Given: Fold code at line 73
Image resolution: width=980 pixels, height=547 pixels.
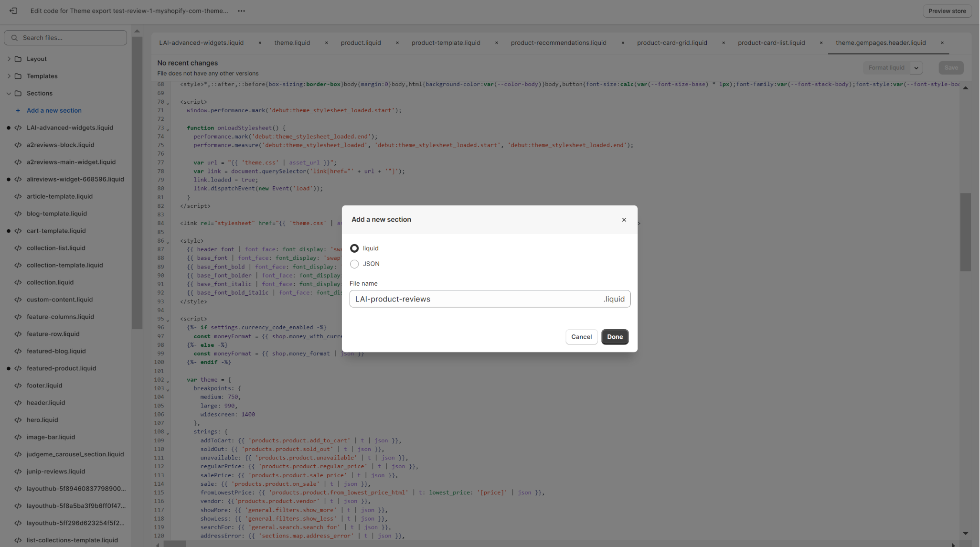Looking at the screenshot, I should pyautogui.click(x=168, y=129).
